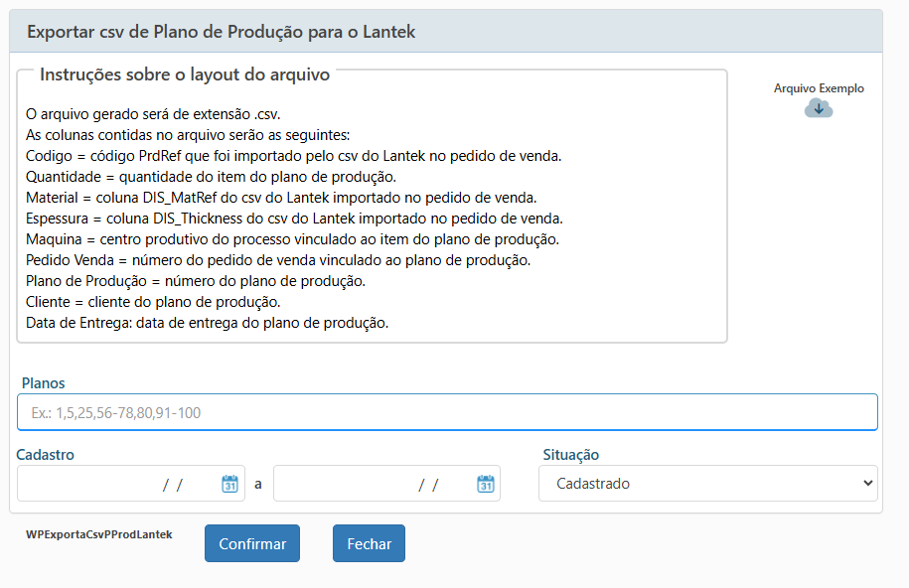Click the start Cadastro date field
The width and height of the screenshot is (909, 588).
pos(119,484)
